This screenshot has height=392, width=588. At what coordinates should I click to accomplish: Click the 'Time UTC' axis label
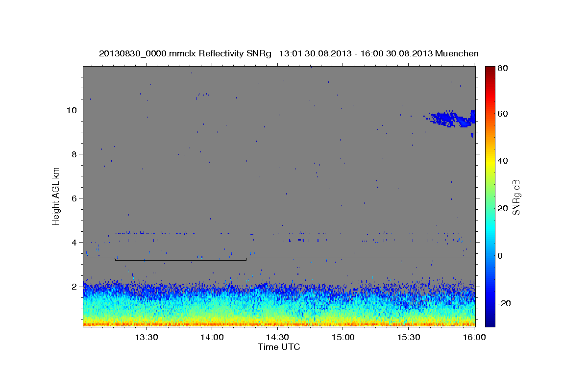tap(279, 347)
